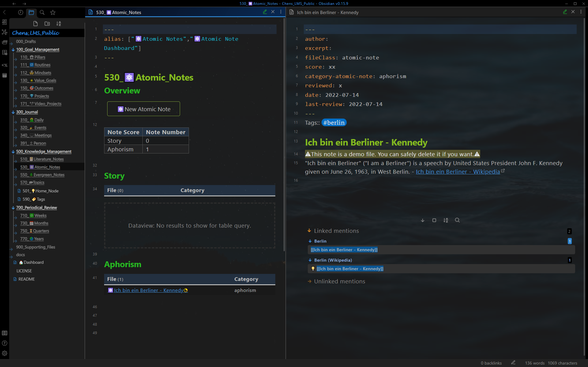Open the 590_Tags note

34,199
